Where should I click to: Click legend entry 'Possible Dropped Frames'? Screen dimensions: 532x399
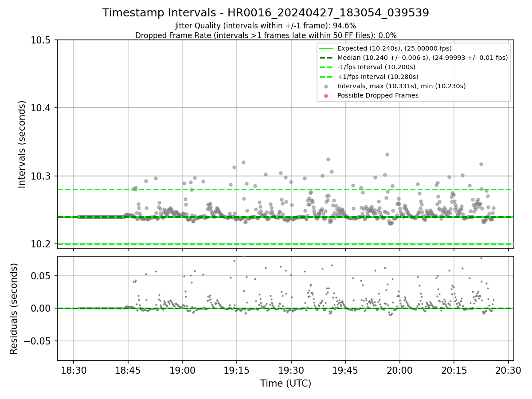(378, 95)
